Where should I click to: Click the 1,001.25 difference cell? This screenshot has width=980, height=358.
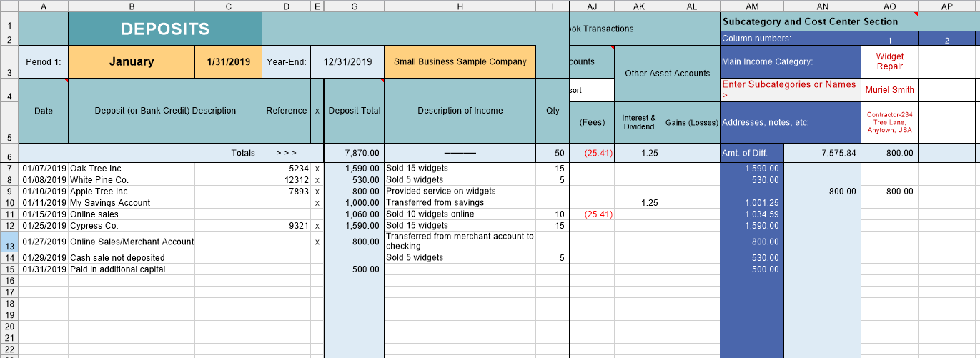coord(752,203)
